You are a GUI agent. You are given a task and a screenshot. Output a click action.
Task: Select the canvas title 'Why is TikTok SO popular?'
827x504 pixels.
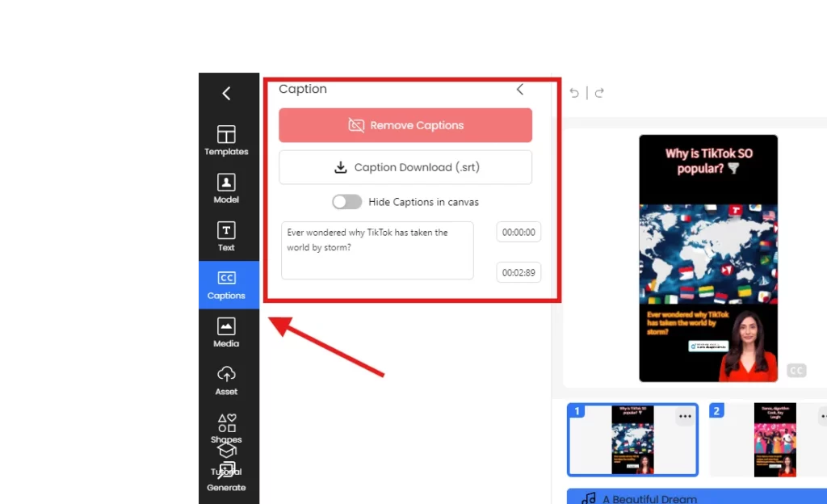pos(708,161)
